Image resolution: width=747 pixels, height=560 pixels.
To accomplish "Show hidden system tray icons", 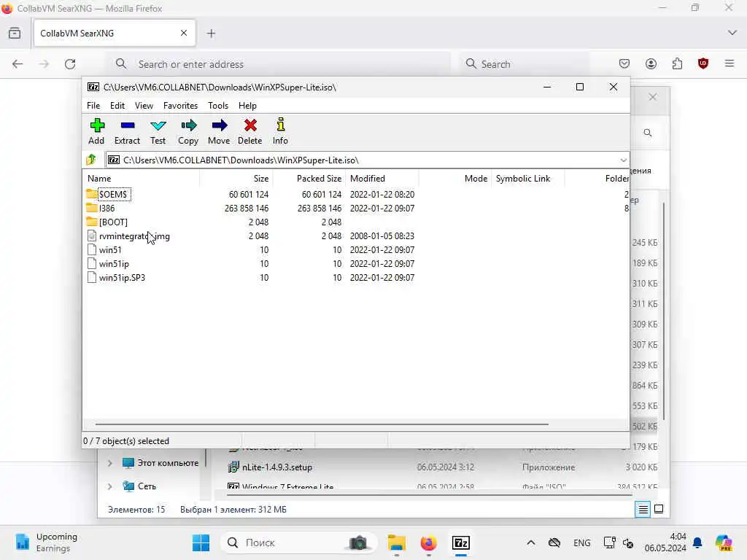I will pyautogui.click(x=531, y=542).
